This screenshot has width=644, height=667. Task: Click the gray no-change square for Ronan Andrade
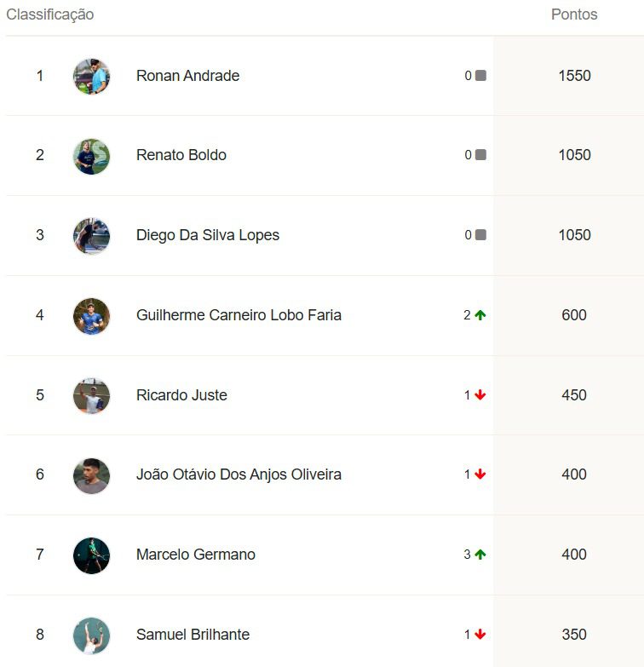(480, 76)
